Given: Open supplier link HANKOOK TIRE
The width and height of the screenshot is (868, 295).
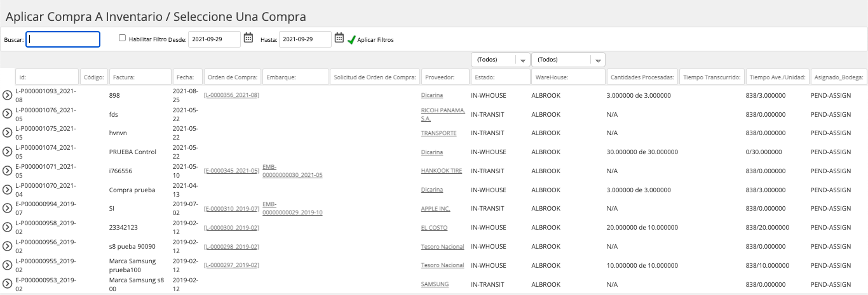Looking at the screenshot, I should coord(442,171).
